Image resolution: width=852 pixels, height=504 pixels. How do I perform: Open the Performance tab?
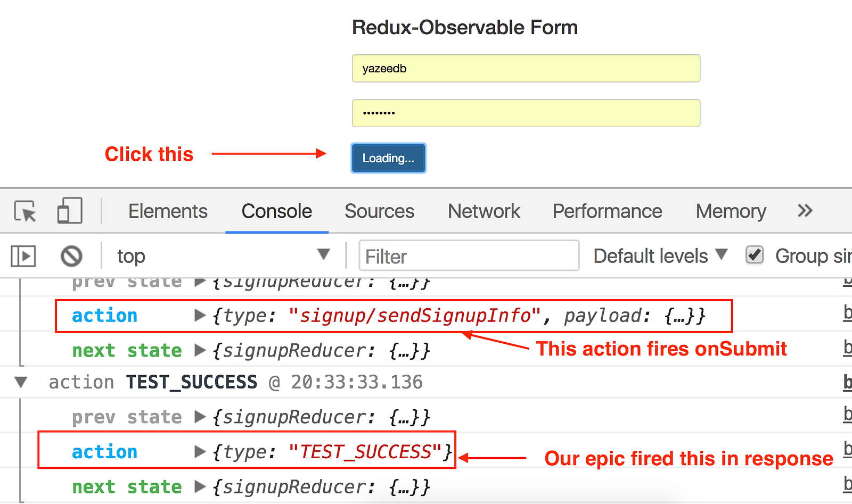tap(607, 211)
